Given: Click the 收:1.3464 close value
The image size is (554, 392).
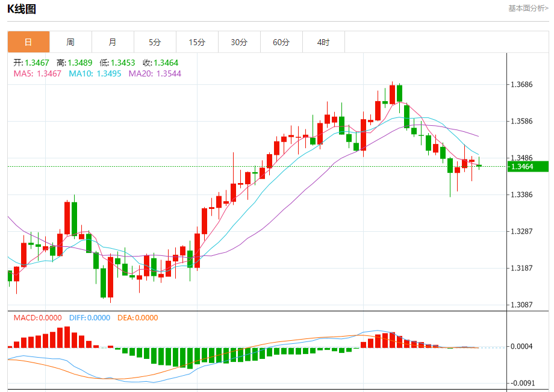Looking at the screenshot, I should (x=160, y=63).
